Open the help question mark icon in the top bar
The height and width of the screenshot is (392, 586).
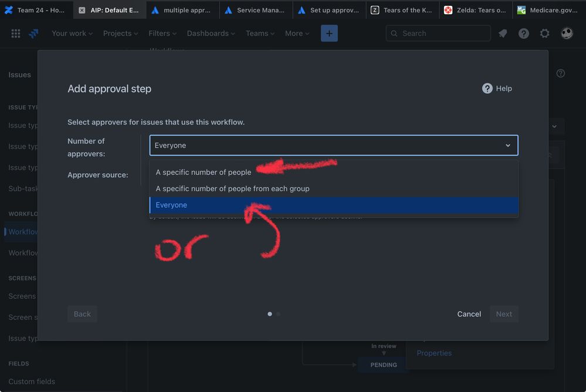click(x=524, y=33)
